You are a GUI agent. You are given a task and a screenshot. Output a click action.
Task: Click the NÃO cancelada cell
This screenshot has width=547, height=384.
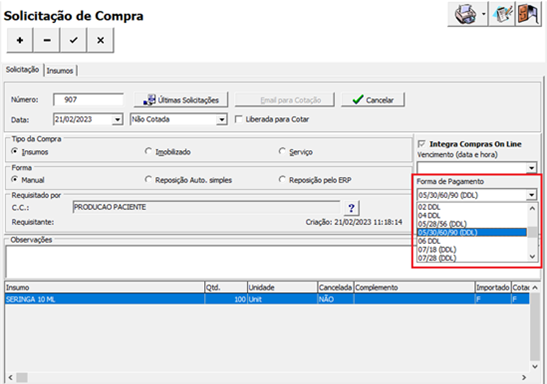coord(336,299)
